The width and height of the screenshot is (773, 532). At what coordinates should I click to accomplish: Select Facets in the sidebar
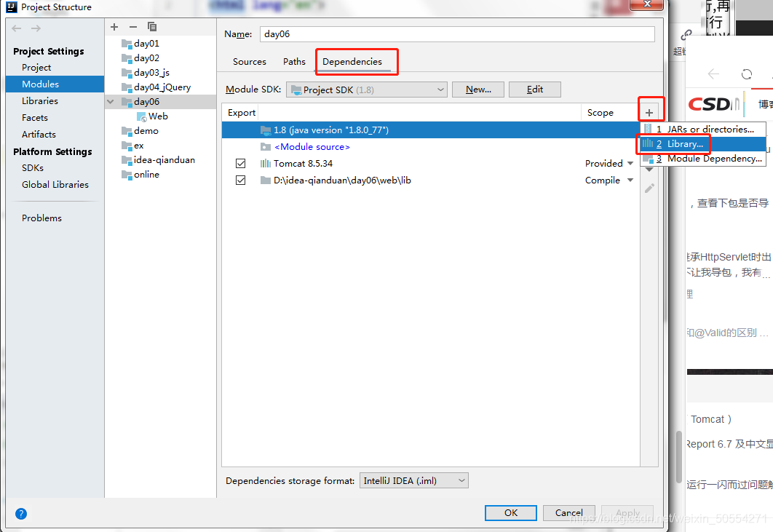click(34, 118)
